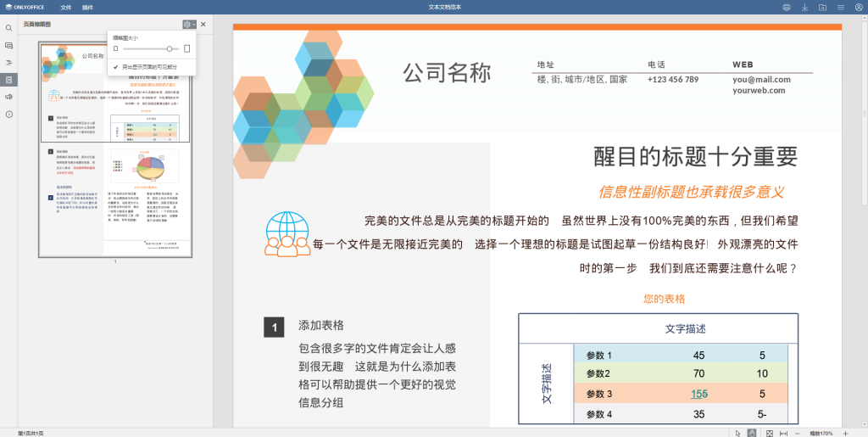Click the fit to page icon
868x437 pixels.
(x=770, y=433)
